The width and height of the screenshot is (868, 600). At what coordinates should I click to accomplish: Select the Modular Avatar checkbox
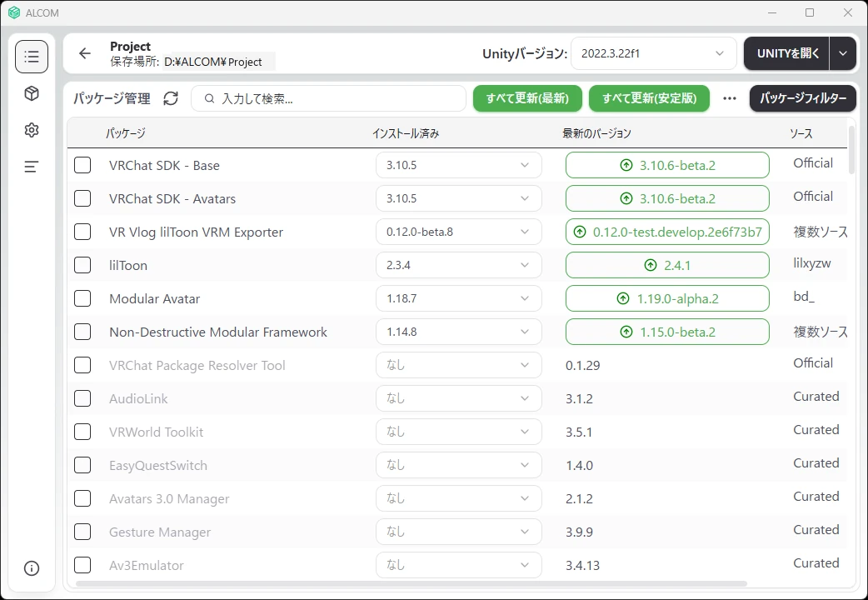(x=82, y=298)
